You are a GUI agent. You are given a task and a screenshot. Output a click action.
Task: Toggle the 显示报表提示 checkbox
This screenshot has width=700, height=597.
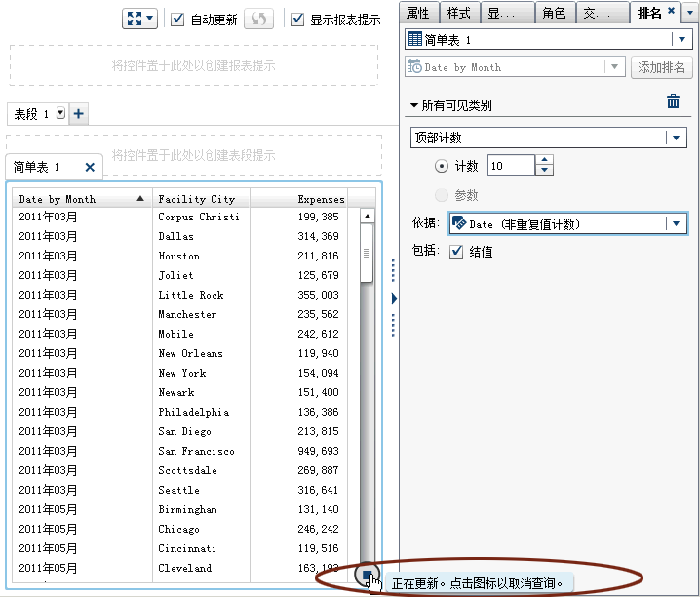(297, 20)
